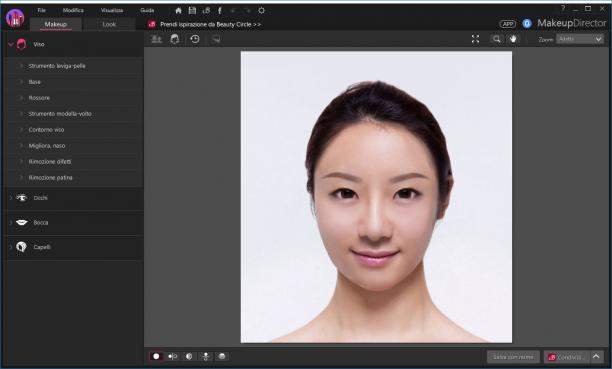Open the History clock icon
This screenshot has height=369, width=612.
[194, 39]
